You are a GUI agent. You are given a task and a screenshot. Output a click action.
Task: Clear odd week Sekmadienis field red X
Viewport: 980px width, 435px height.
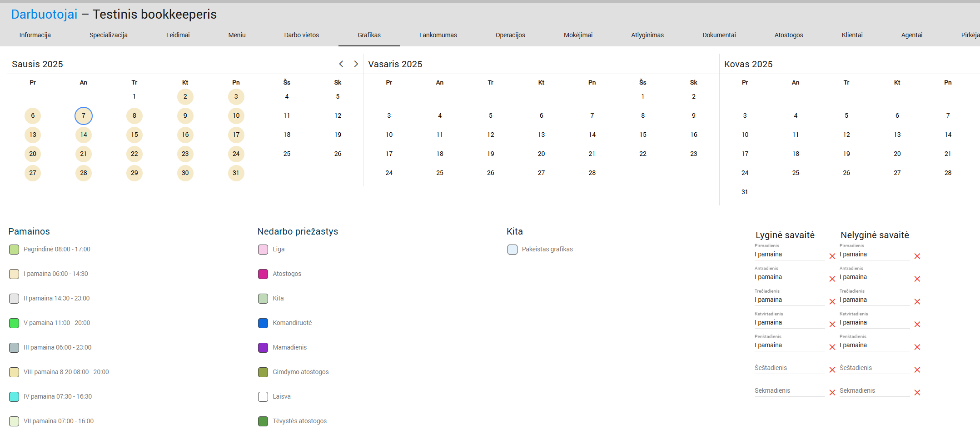(917, 393)
